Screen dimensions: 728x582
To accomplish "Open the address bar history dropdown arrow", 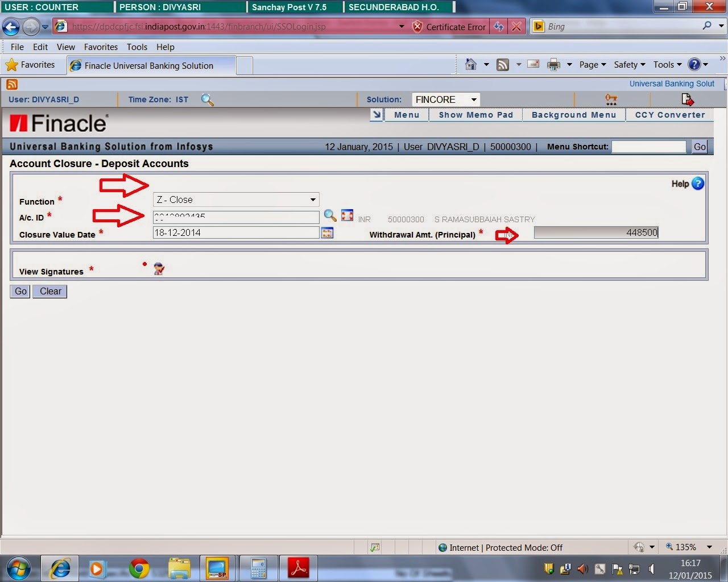I will click(x=402, y=27).
